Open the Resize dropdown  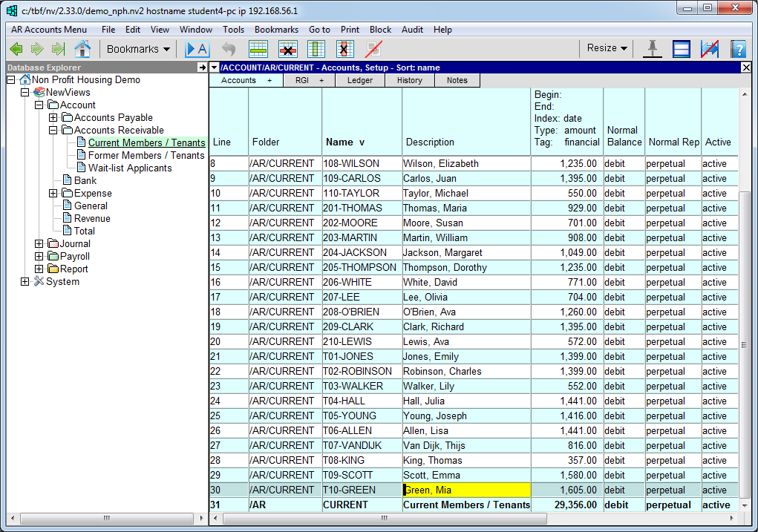(607, 48)
